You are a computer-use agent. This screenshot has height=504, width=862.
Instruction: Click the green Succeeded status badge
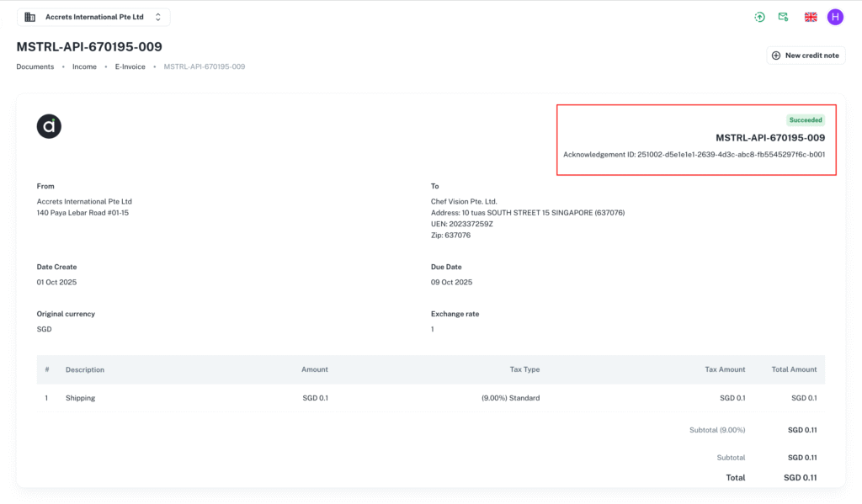pyautogui.click(x=806, y=119)
